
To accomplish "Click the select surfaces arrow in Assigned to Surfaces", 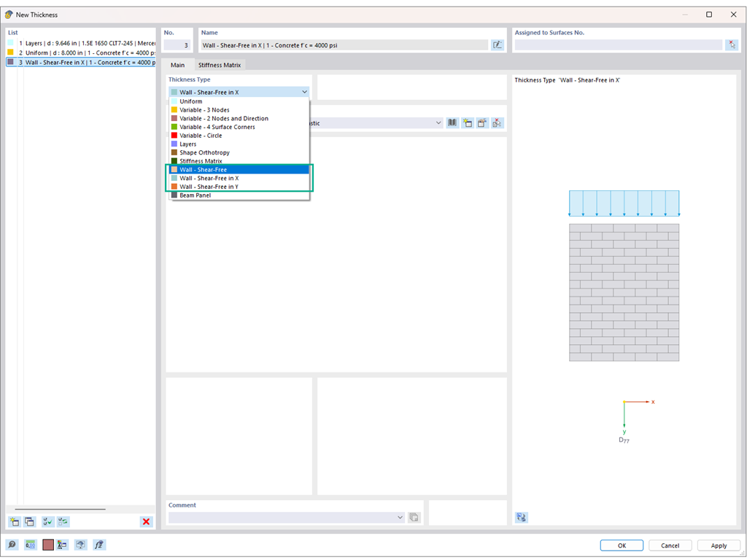I will [x=732, y=44].
